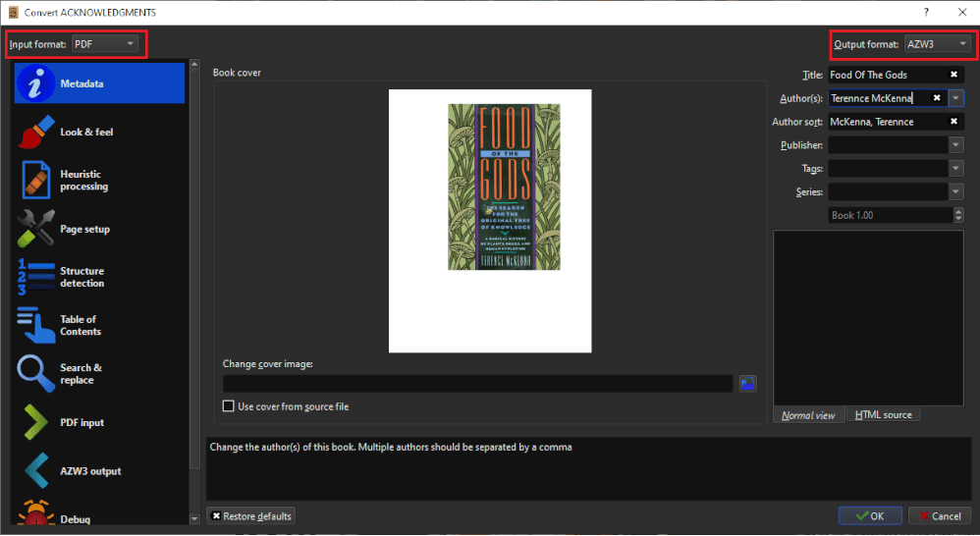980x536 pixels.
Task: Select Structure detection numbered-list icon
Action: (36, 277)
